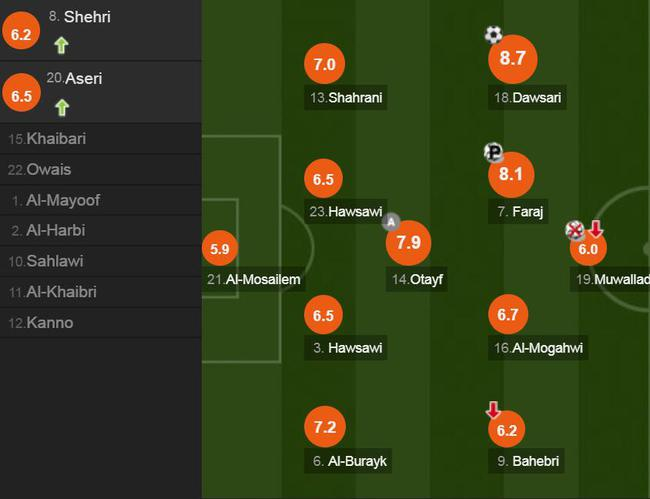Screen dimensions: 650x499
Task: Click red substitution arrow above Muwallad
Action: [x=595, y=230]
